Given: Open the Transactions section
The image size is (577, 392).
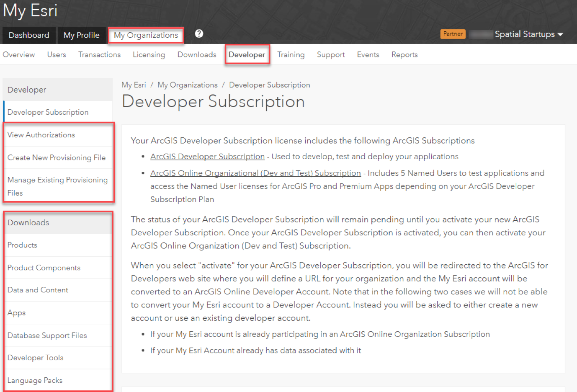Looking at the screenshot, I should (99, 54).
